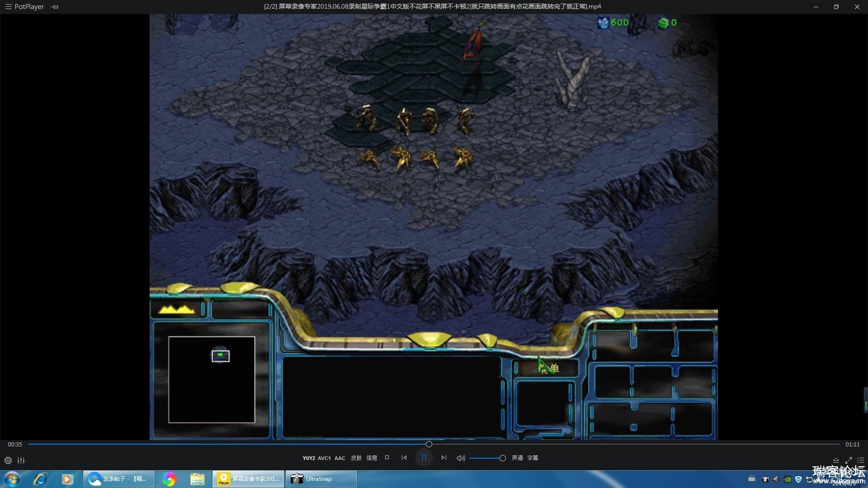Open the camera tray icon
Image resolution: width=868 pixels, height=488 pixels.
pyautogui.click(x=765, y=479)
